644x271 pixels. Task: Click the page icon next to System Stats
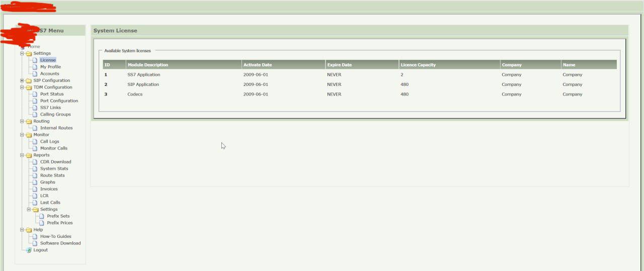pyautogui.click(x=35, y=168)
